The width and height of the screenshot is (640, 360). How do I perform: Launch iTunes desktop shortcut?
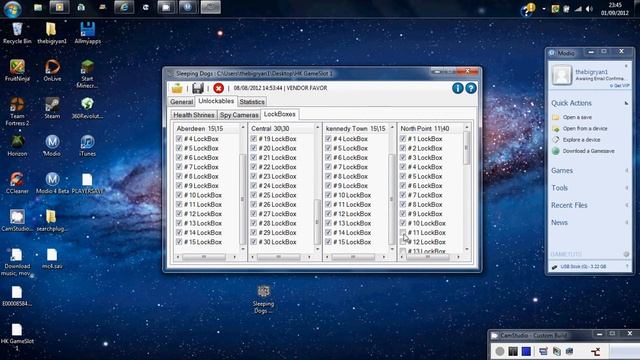pyautogui.click(x=87, y=146)
